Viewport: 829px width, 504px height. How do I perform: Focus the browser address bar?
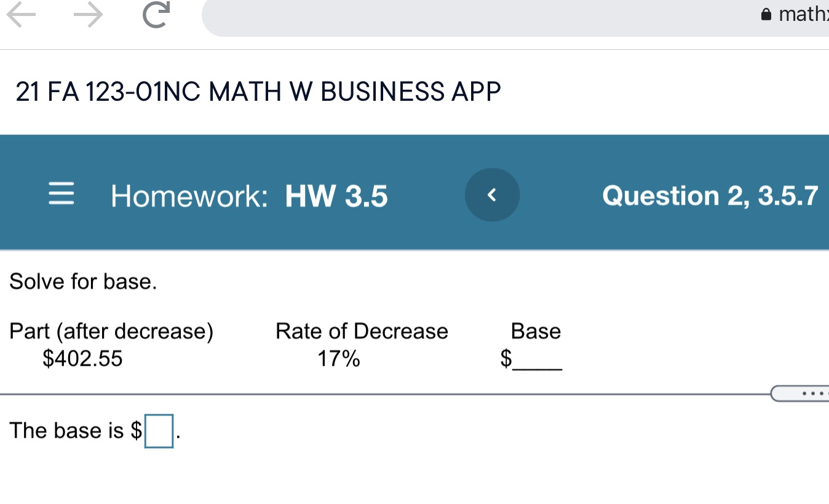(x=492, y=17)
